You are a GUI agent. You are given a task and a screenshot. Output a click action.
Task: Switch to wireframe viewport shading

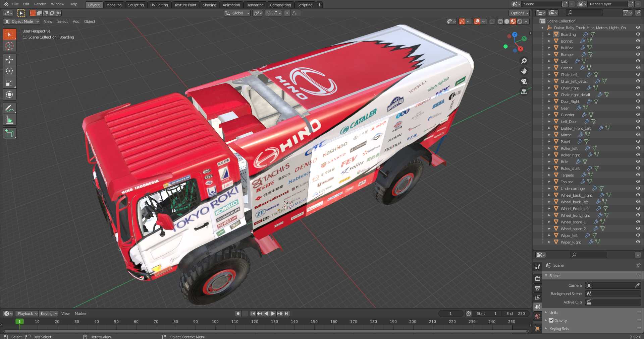[x=500, y=21]
